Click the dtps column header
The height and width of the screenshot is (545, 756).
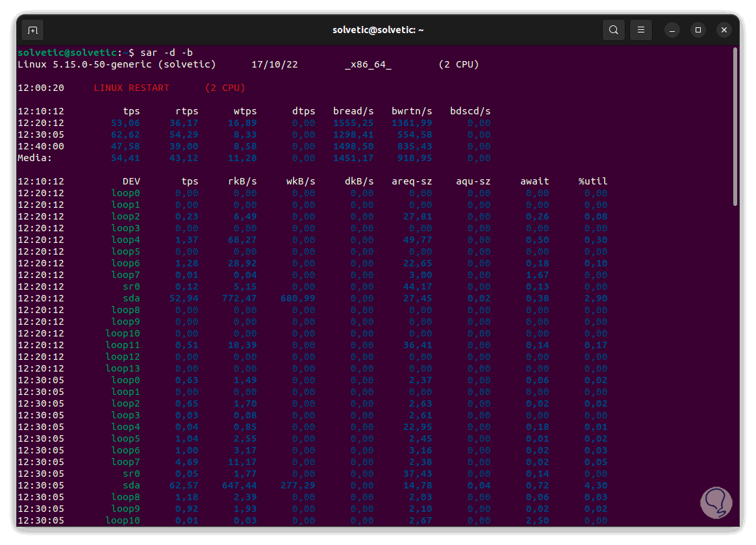[303, 112]
